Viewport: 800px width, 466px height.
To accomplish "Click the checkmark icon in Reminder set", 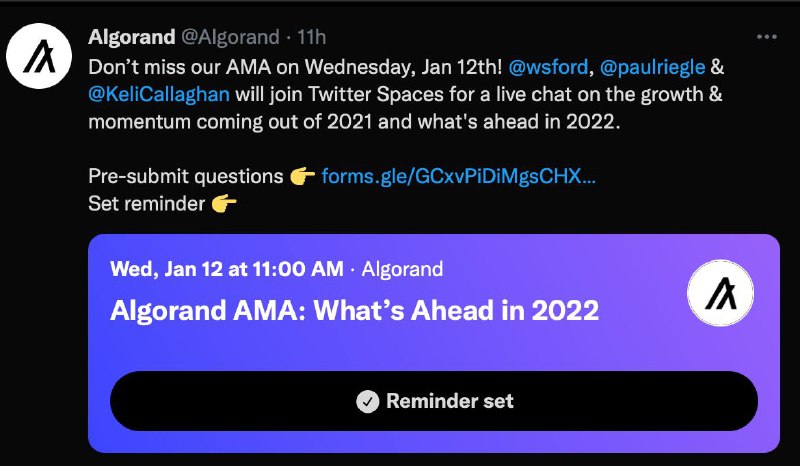I will pos(368,402).
